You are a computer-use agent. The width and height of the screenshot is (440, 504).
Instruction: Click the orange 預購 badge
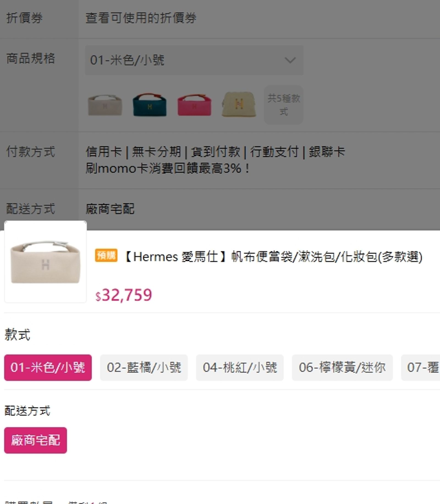(106, 256)
